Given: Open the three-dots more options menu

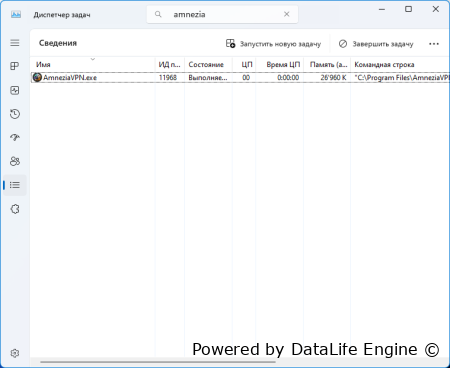Looking at the screenshot, I should tap(434, 44).
